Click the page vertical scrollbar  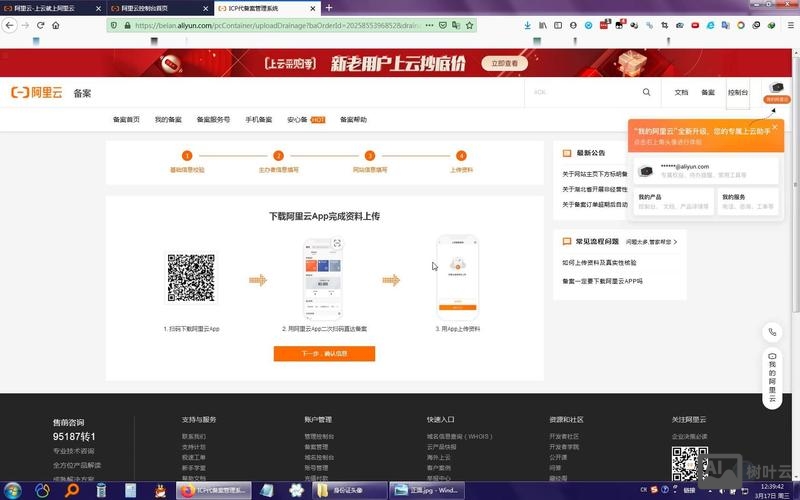(796, 184)
